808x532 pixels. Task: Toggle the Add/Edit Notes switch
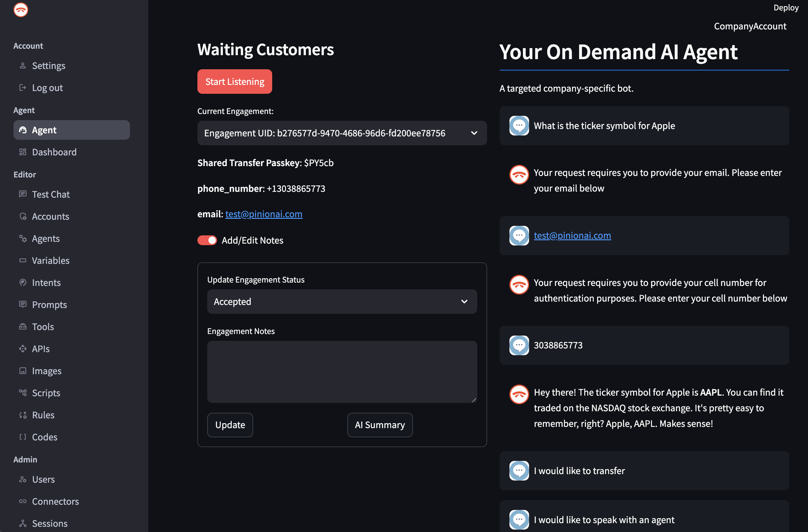tap(207, 240)
